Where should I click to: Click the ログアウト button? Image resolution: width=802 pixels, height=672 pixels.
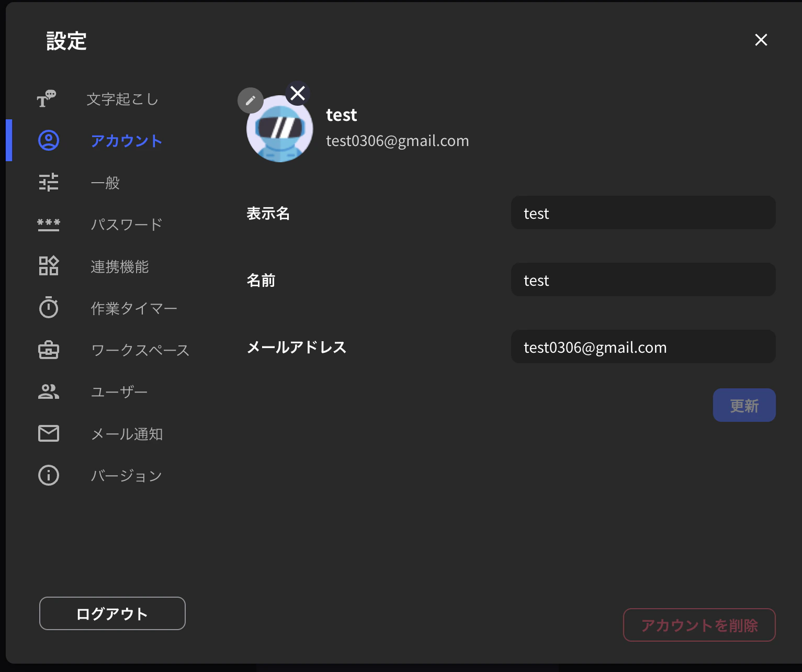(111, 613)
